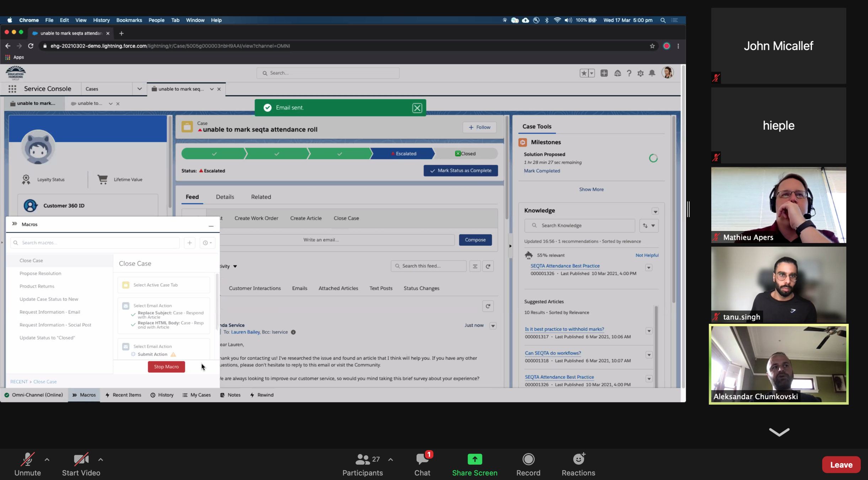Open Knowledge sort options dropdown
The height and width of the screenshot is (480, 868).
click(x=649, y=226)
